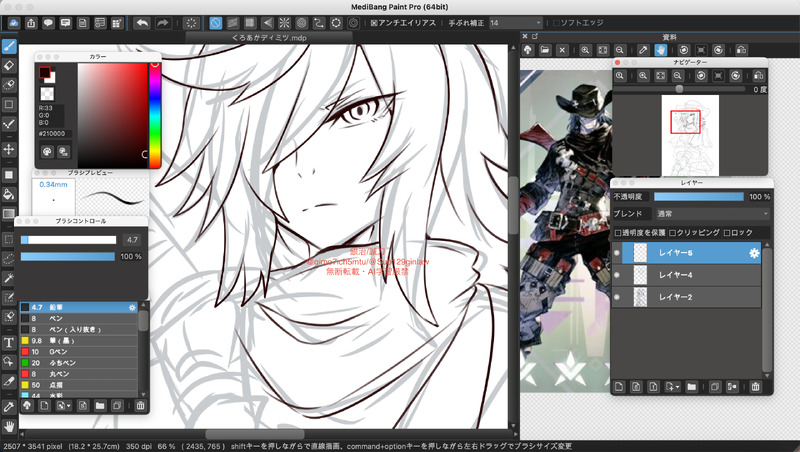
Task: Toggle visibility of レイヤー4
Action: point(617,275)
